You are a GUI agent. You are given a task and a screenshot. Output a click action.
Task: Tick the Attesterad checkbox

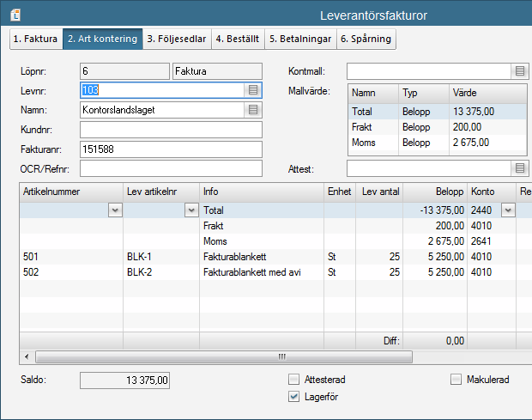pos(293,380)
